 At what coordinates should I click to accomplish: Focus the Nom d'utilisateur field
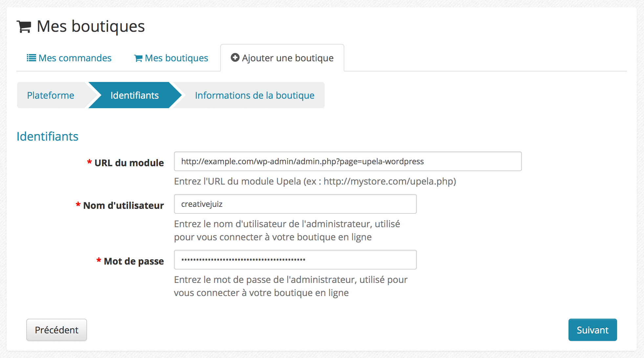(x=295, y=204)
